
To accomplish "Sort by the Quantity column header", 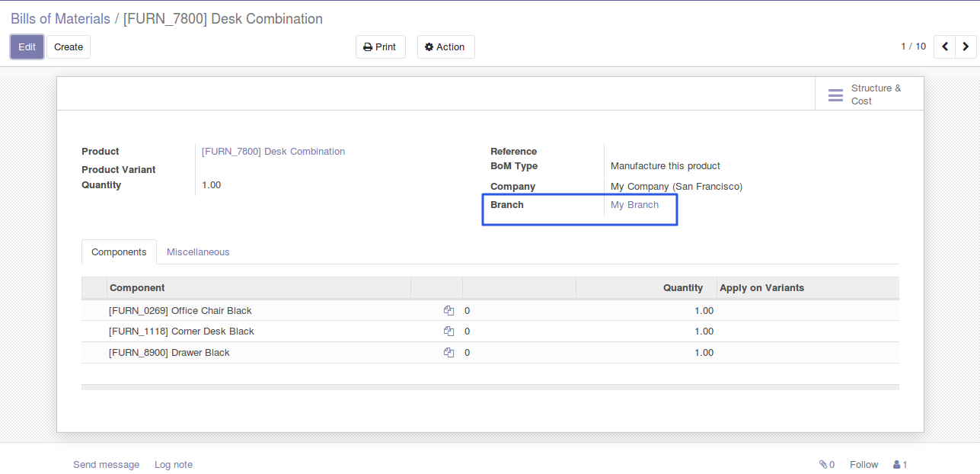I will [682, 288].
